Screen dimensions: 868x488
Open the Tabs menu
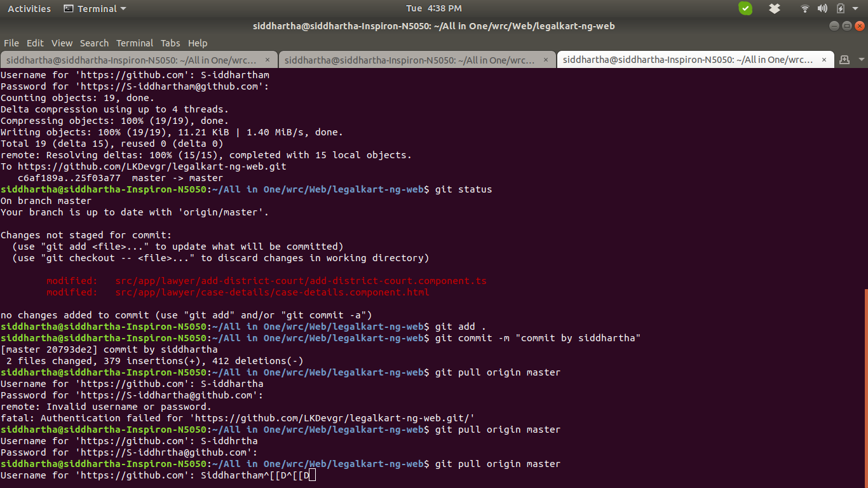[170, 43]
